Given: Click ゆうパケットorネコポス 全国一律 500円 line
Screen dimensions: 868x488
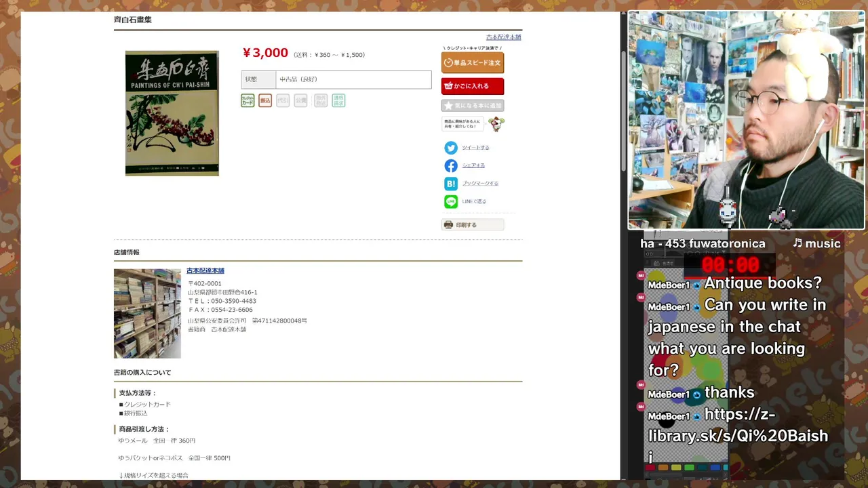Looking at the screenshot, I should 174,459.
